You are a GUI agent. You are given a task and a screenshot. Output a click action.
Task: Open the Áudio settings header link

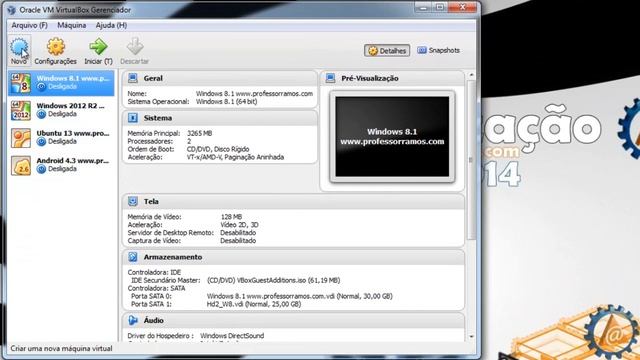(x=153, y=321)
